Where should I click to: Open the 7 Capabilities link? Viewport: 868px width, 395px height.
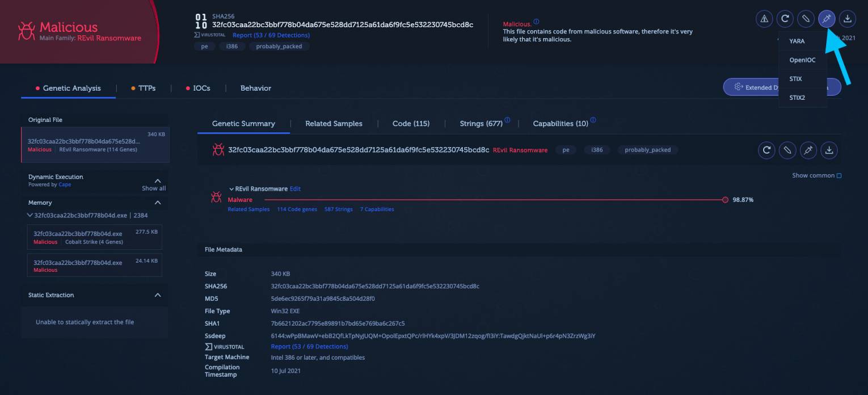coord(377,209)
